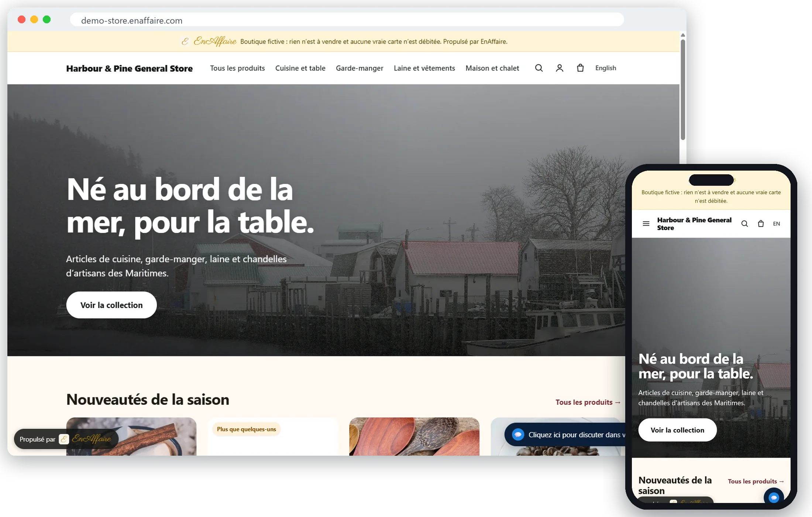Open the hamburger menu on the phone

[x=646, y=224]
